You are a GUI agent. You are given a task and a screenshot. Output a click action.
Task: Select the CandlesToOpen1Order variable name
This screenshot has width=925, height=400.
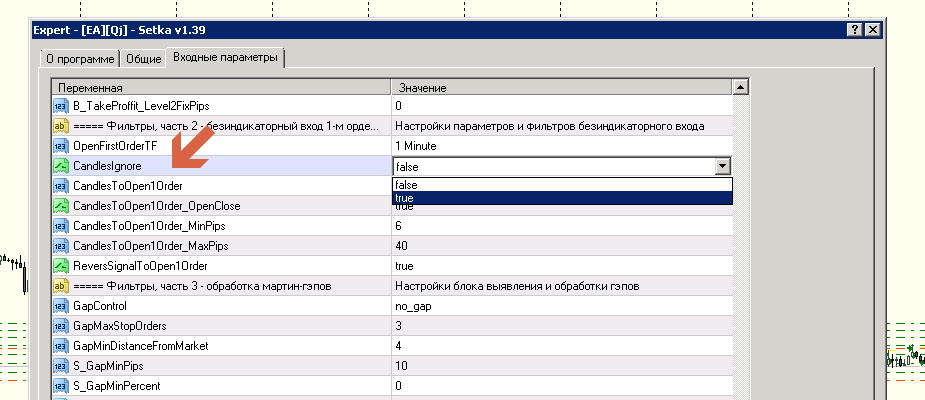coord(127,186)
